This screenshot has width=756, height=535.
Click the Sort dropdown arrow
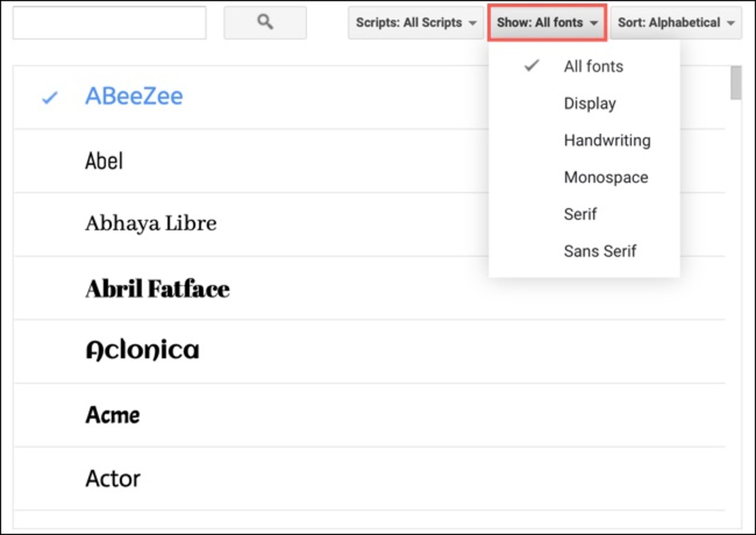(730, 23)
